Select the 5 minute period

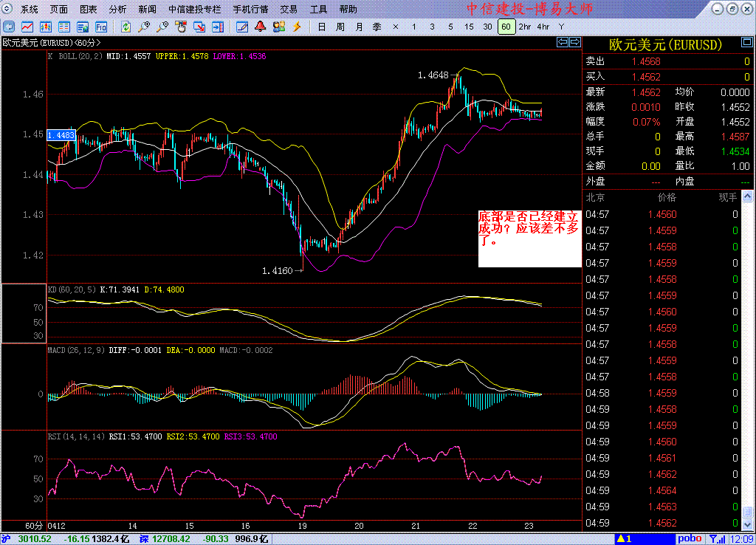[450, 27]
